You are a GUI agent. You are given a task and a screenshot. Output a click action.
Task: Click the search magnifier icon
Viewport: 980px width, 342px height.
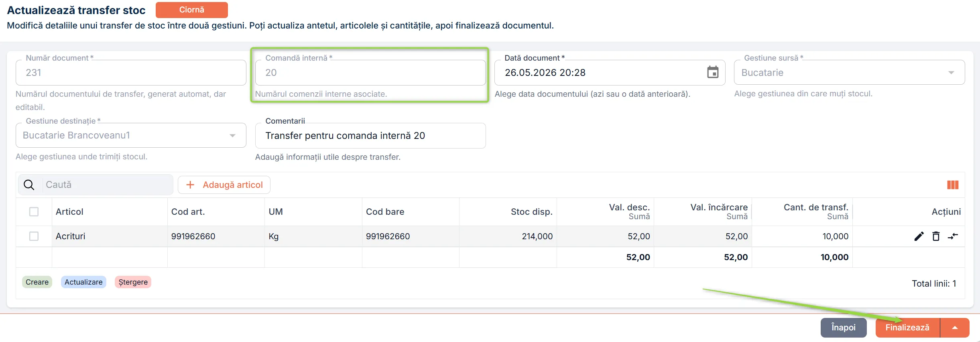[x=29, y=185]
